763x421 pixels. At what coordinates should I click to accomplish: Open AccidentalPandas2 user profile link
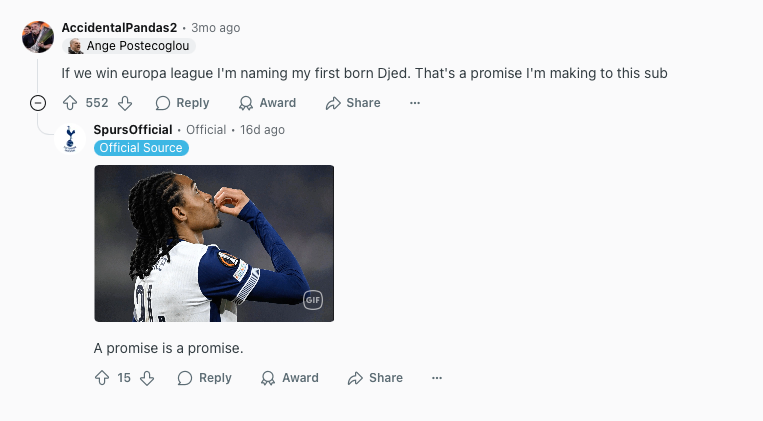[119, 28]
